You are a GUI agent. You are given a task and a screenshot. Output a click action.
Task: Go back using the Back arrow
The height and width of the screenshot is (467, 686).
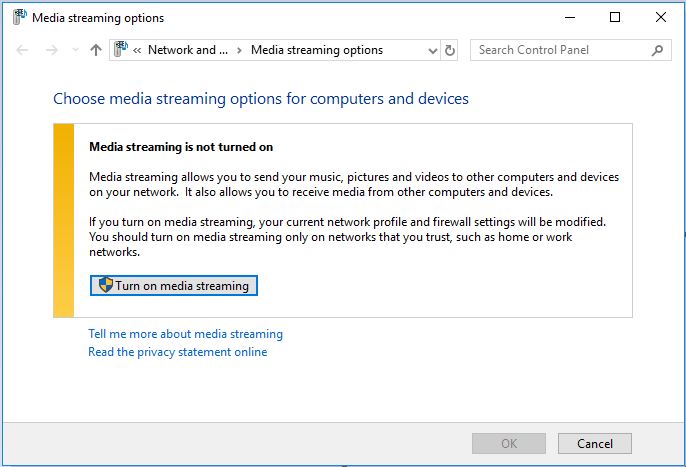click(22, 50)
